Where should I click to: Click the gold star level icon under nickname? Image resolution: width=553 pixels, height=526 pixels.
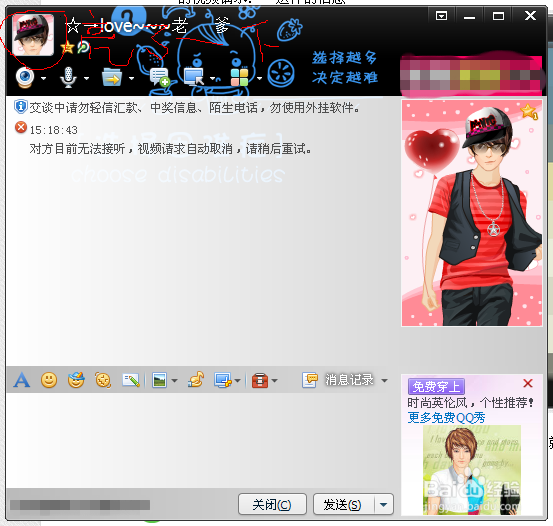tap(67, 47)
